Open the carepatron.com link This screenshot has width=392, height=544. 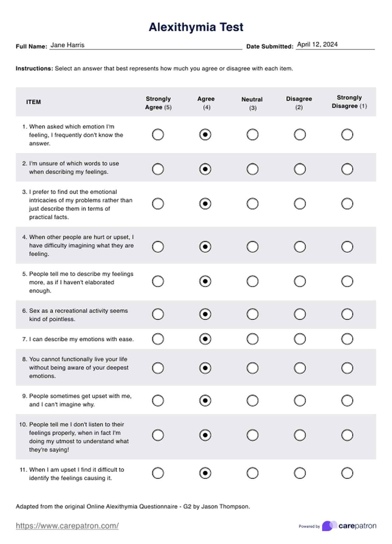pyautogui.click(x=67, y=526)
